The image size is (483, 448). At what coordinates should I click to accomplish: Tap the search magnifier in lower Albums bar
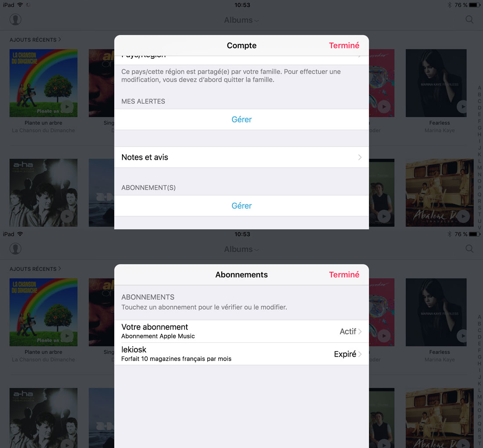469,249
